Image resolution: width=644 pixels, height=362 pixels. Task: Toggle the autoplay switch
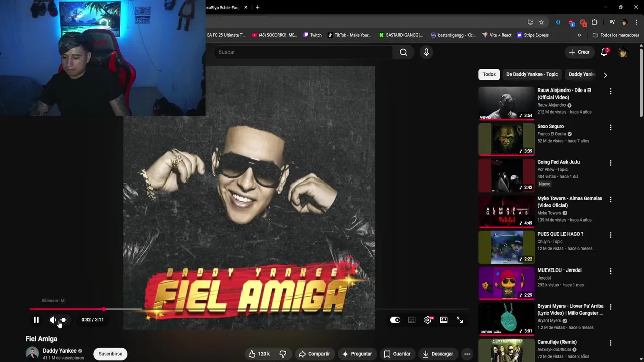[395, 320]
